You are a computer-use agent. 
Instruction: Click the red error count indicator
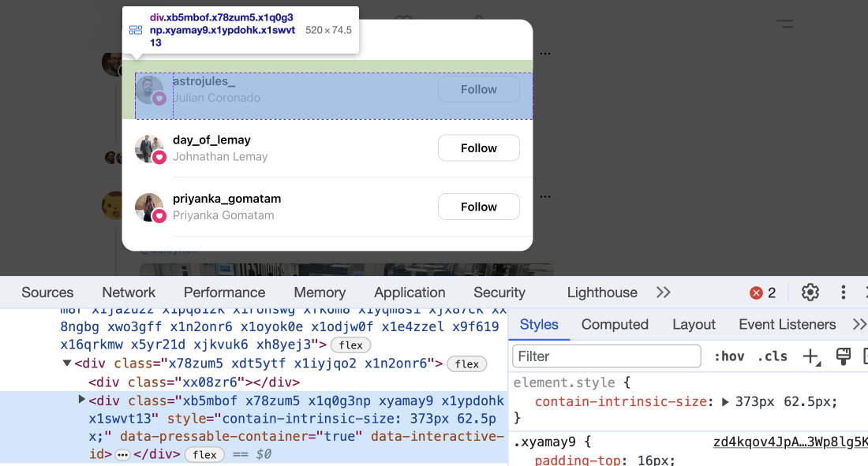(762, 293)
